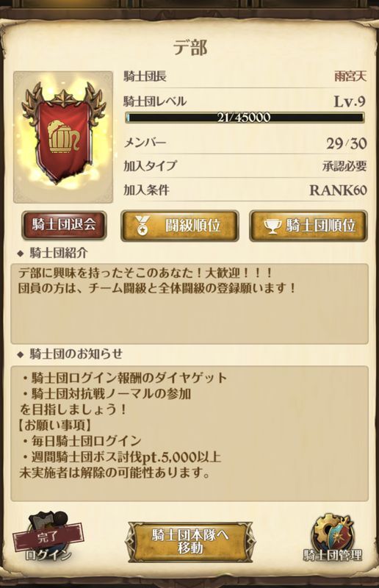
Task: Click the guild name title デ部
Action: pos(190,48)
